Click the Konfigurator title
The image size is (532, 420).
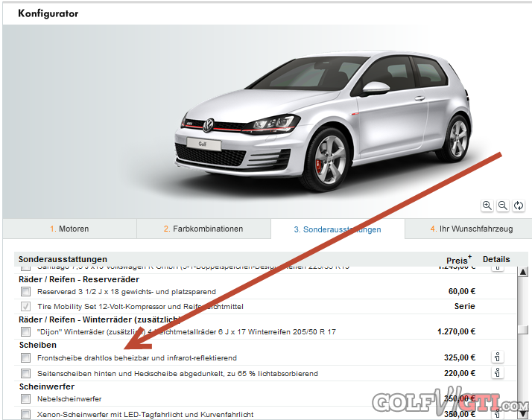click(x=48, y=13)
